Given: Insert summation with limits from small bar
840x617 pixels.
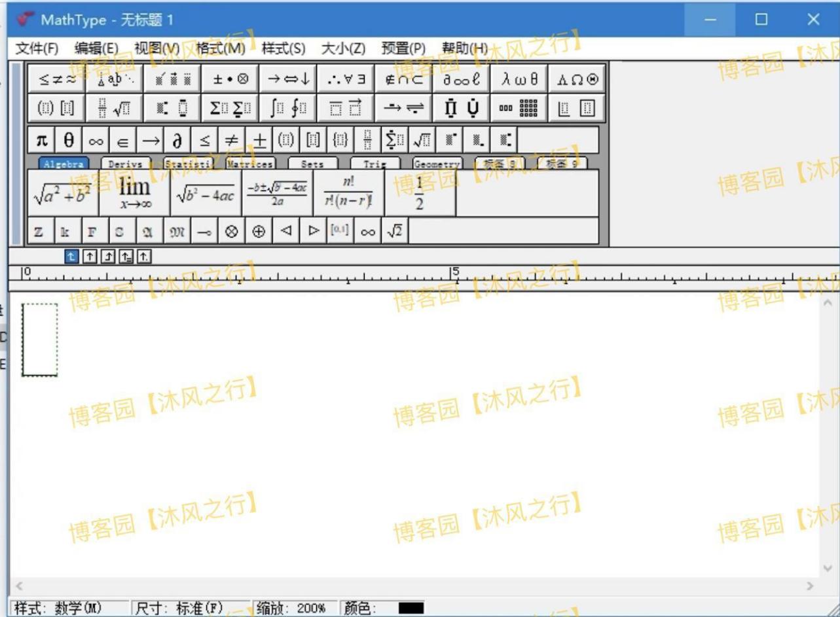Looking at the screenshot, I should pos(394,140).
